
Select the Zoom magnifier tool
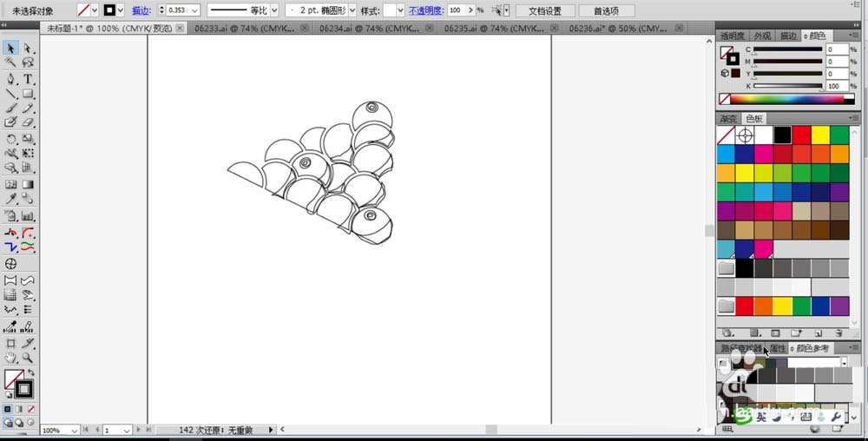pos(28,357)
